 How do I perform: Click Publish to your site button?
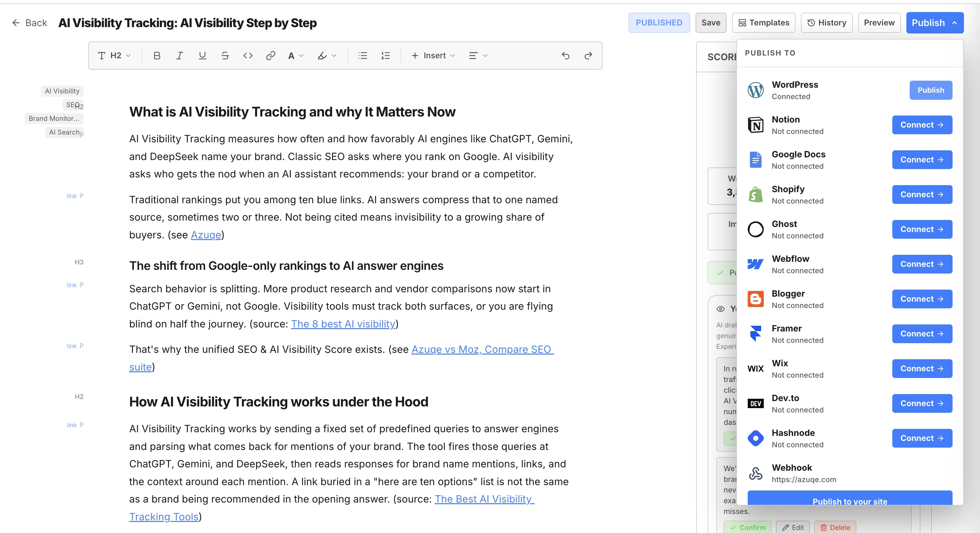849,498
